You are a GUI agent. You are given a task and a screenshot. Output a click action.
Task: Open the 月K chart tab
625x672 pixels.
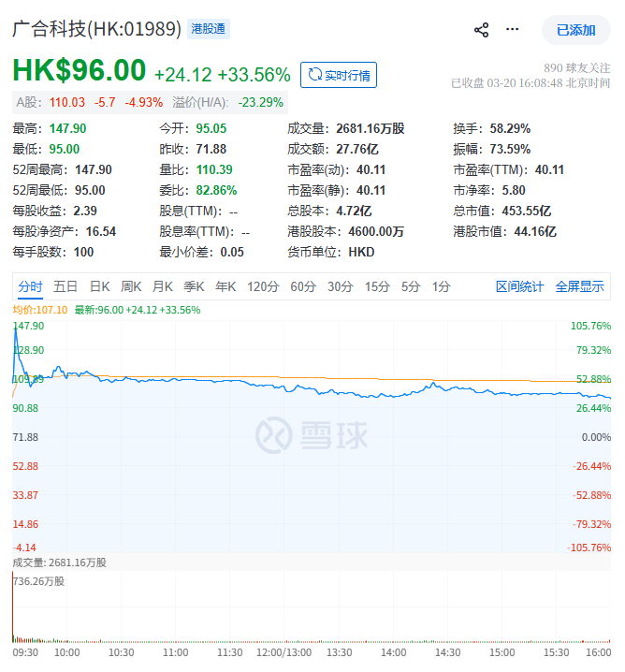163,286
